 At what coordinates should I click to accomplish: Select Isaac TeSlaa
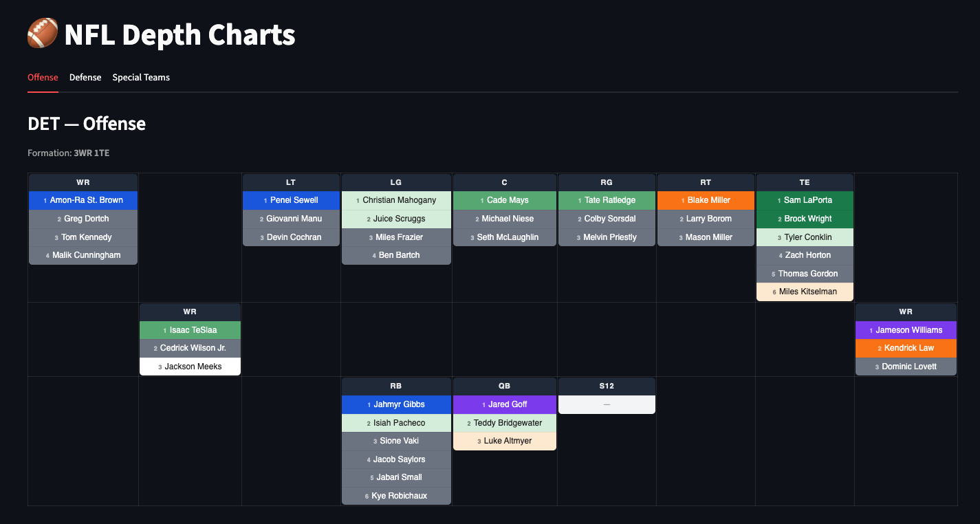coord(190,330)
